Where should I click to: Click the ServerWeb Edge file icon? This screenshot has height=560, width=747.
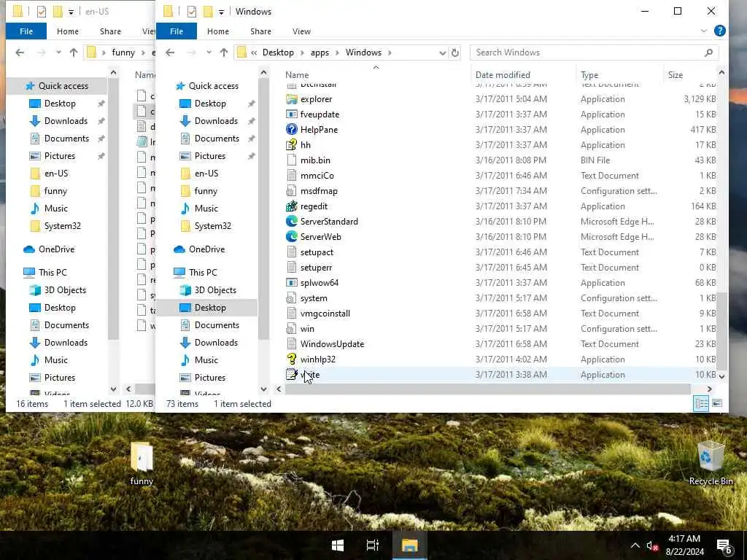point(292,237)
